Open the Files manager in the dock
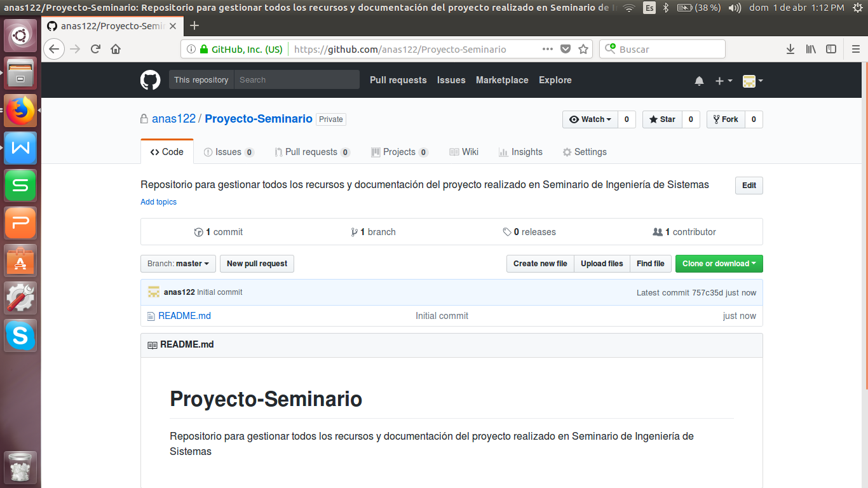This screenshot has height=488, width=868. point(20,73)
